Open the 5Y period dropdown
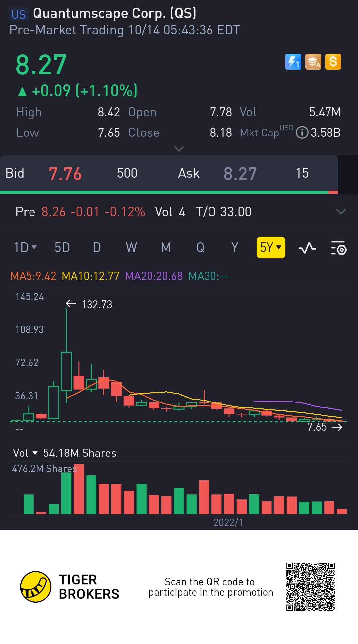This screenshot has height=644, width=358. click(271, 247)
